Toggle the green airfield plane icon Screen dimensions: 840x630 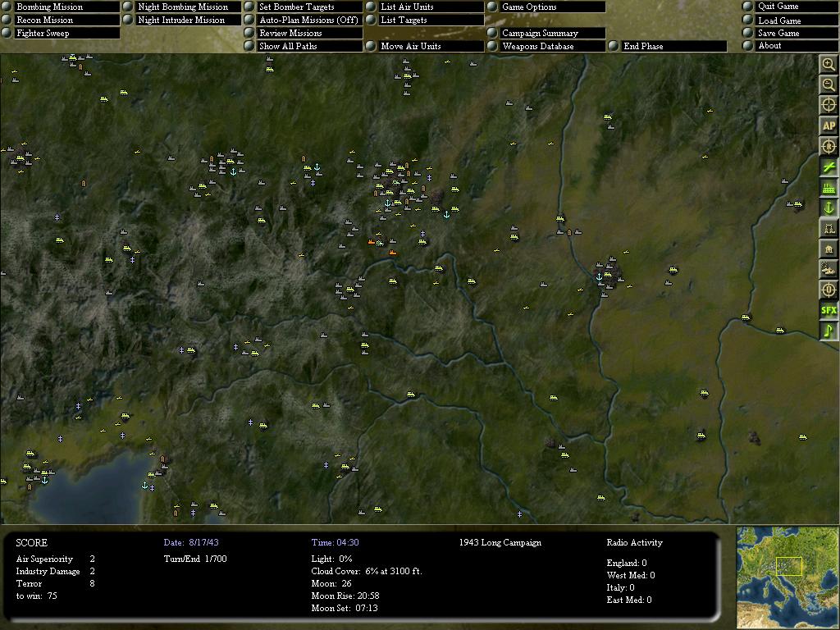(x=829, y=167)
